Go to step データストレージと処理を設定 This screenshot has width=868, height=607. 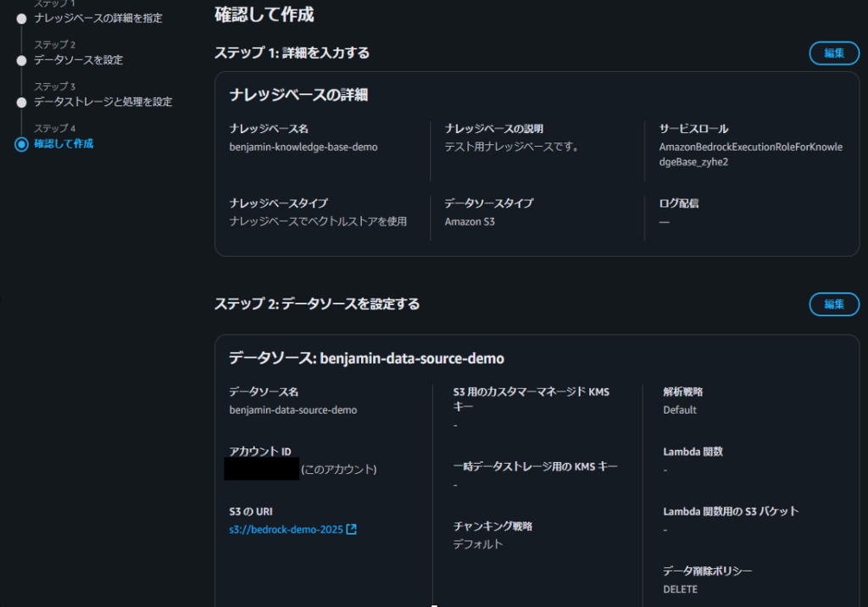(103, 102)
